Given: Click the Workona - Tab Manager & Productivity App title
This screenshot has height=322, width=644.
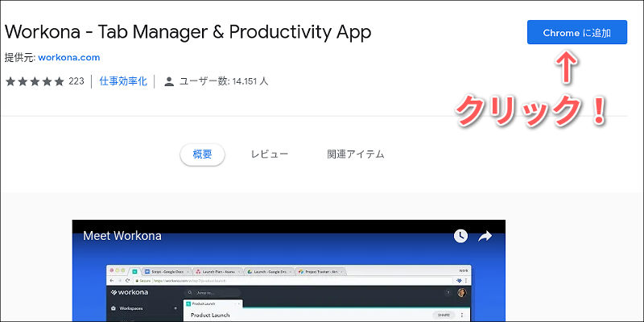Looking at the screenshot, I should point(188,32).
